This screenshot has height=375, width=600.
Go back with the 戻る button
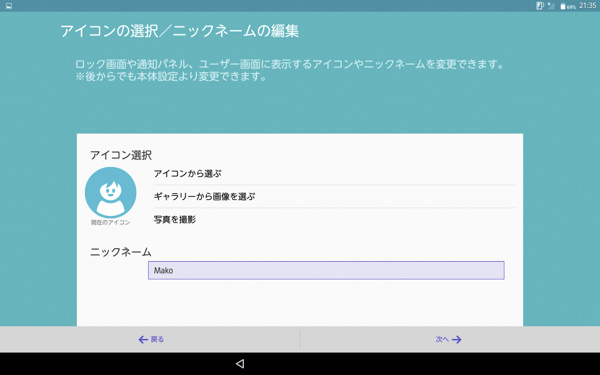point(150,339)
